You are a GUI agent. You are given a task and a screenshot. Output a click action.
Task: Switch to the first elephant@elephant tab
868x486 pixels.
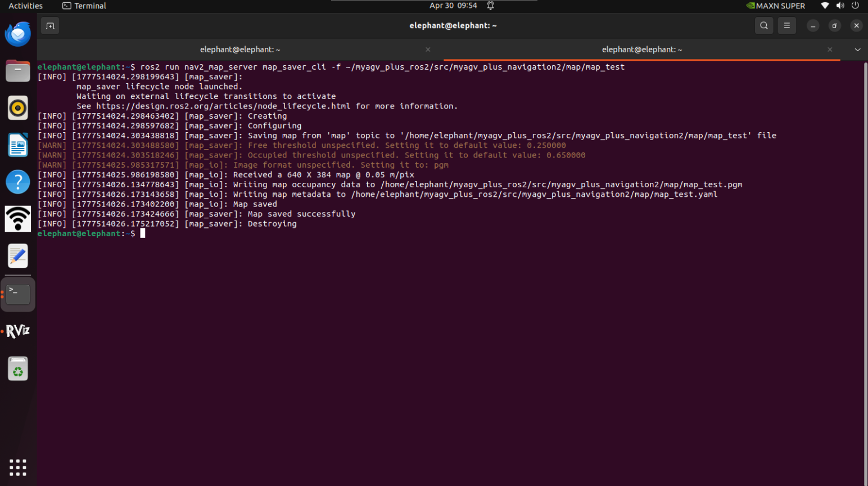(x=240, y=49)
